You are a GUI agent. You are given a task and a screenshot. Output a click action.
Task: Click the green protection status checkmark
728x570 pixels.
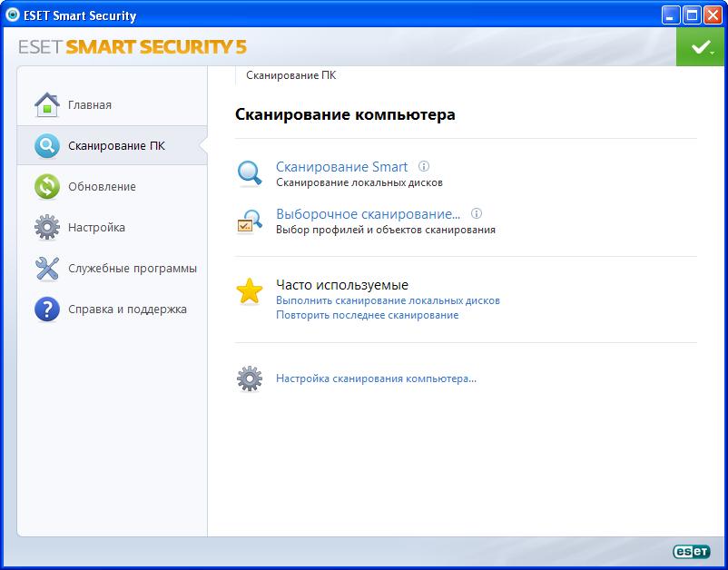(700, 47)
